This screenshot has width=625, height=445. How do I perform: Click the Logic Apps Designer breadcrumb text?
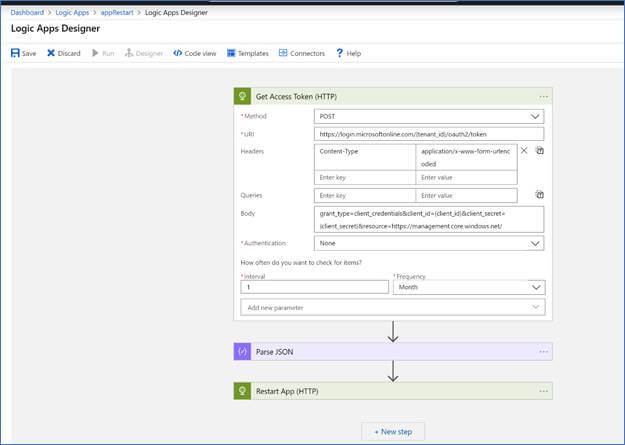pyautogui.click(x=176, y=12)
